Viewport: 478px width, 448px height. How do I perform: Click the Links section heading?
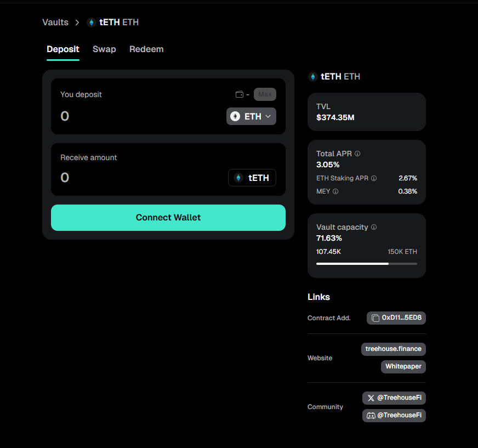[x=318, y=297]
